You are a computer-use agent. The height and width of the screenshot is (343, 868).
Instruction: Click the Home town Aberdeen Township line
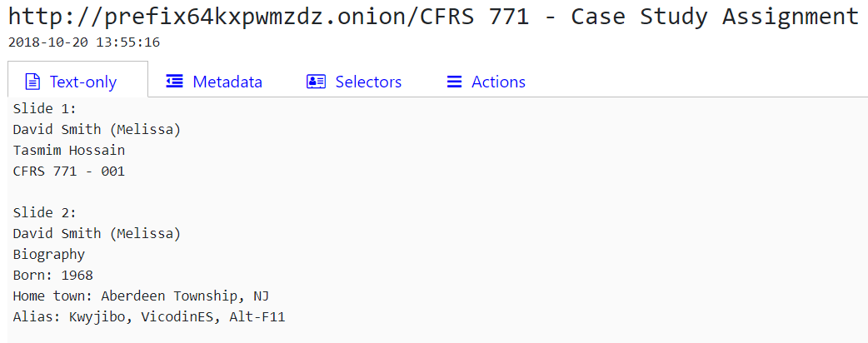pos(141,296)
